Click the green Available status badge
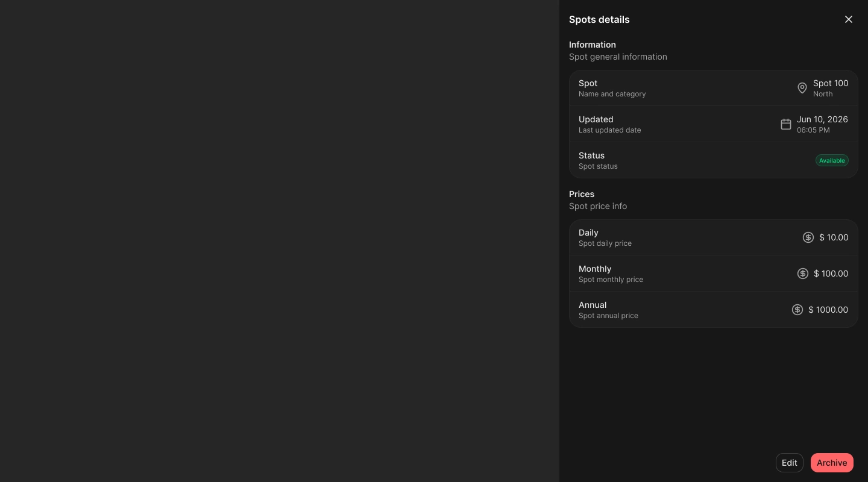Image resolution: width=868 pixels, height=482 pixels. click(x=832, y=160)
